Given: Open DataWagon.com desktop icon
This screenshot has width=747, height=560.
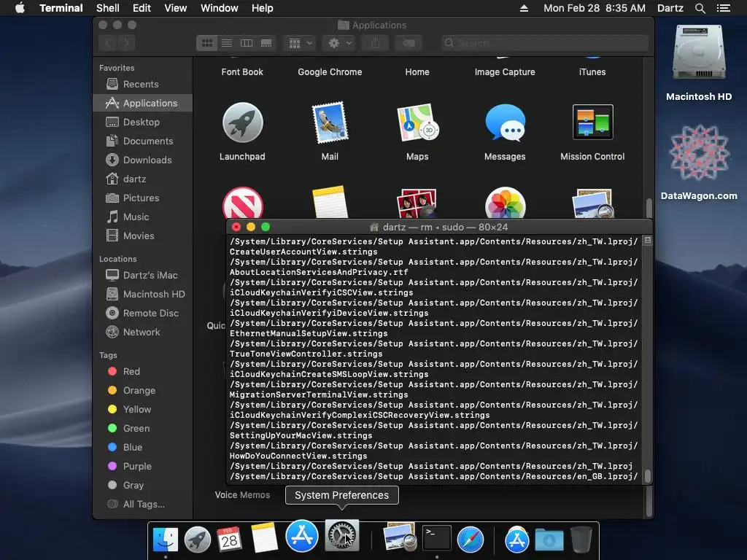Looking at the screenshot, I should pos(698,152).
